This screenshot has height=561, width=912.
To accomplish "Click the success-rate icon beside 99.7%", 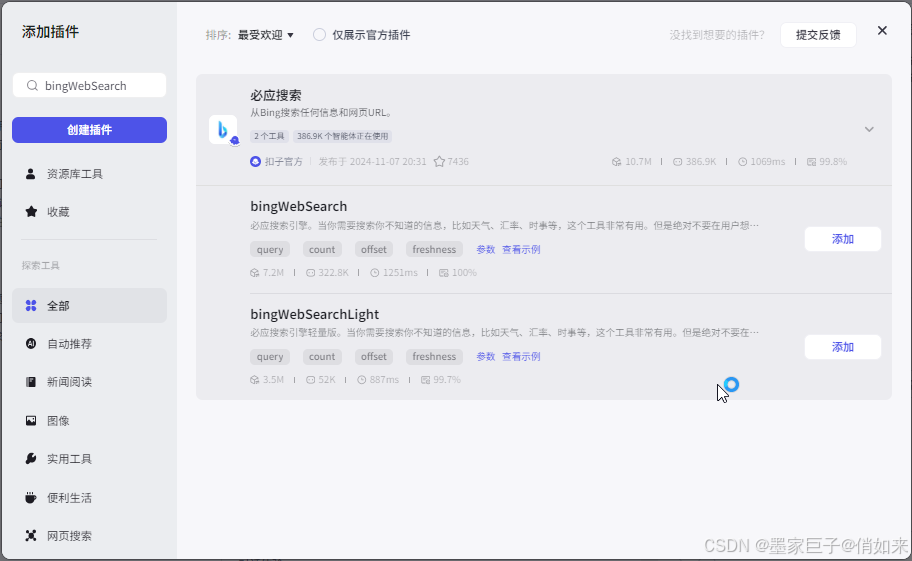I will point(426,380).
